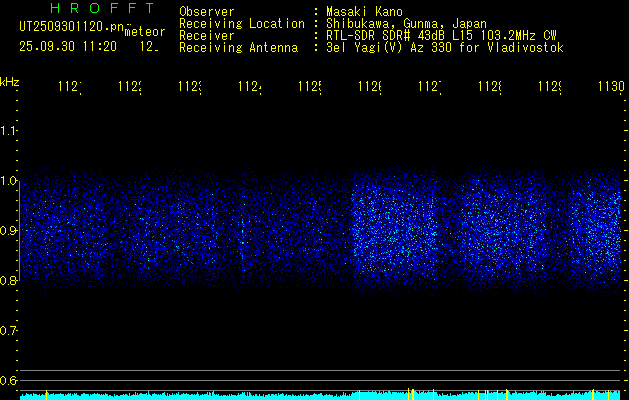The image size is (629, 400).
Task: Click the 1.0 frequency axis label
Action: pyautogui.click(x=8, y=180)
